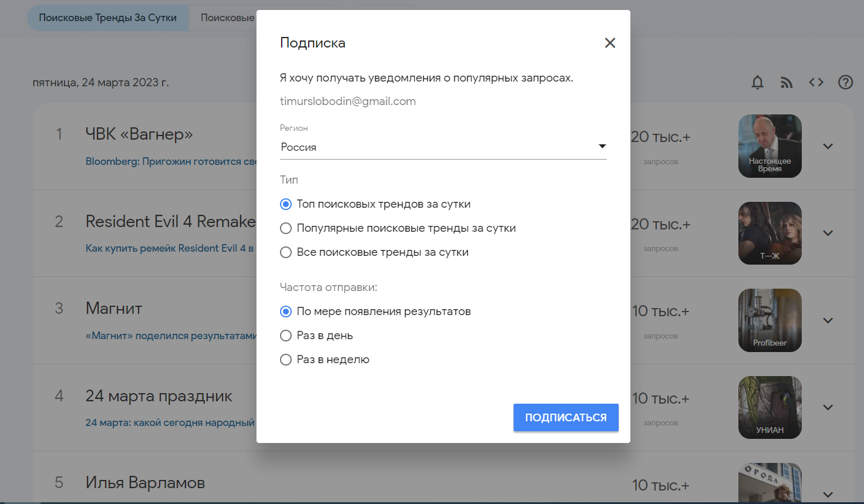Choose Раз в день frequency
This screenshot has width=864, height=504.
pos(286,336)
